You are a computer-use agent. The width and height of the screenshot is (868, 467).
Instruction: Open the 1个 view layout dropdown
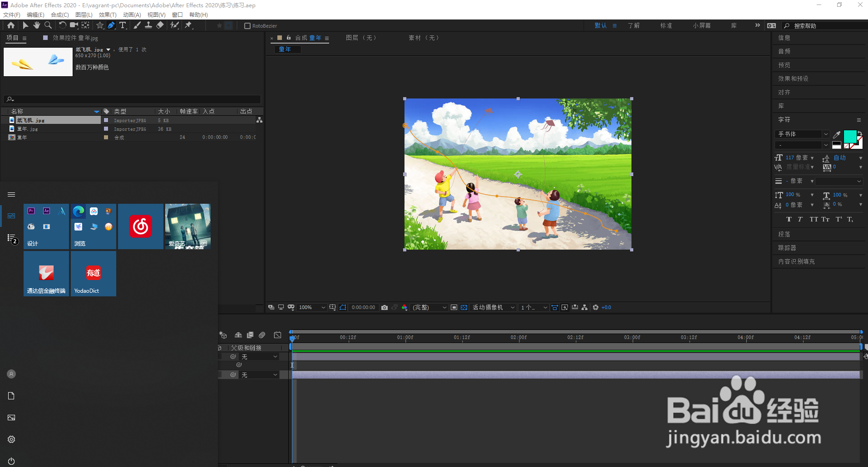point(534,307)
